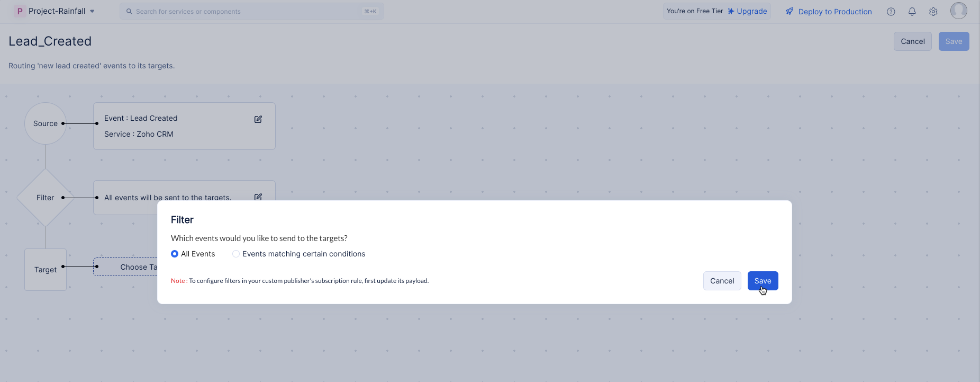The height and width of the screenshot is (382, 980).
Task: Click the Upgrade link
Action: [751, 11]
